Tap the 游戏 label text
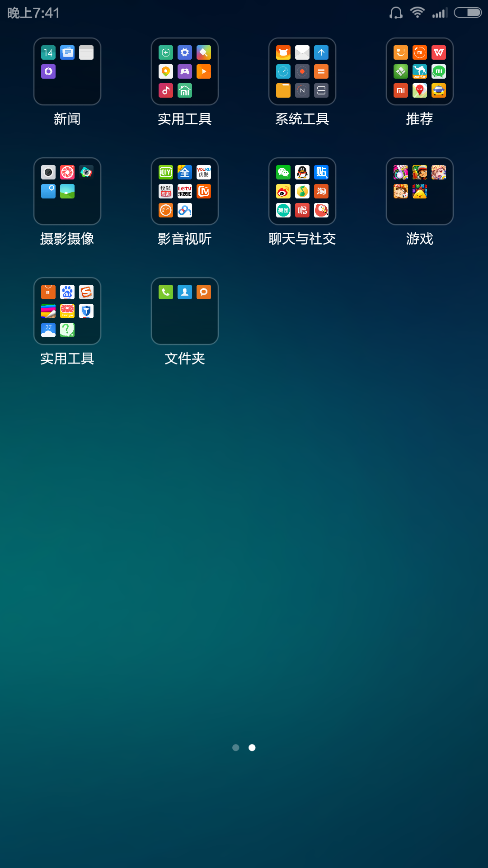 click(x=420, y=239)
